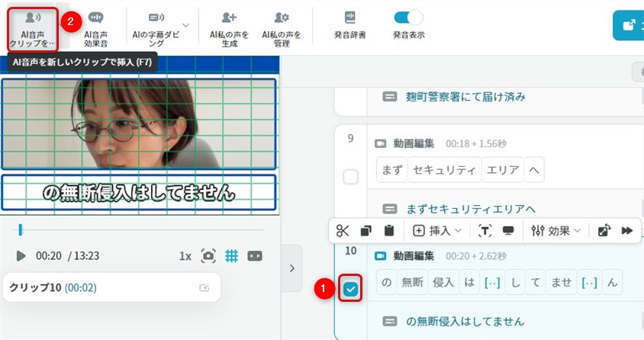The image size is (644, 340).
Task: Open the 発音辞書 dictionary
Action: 349,25
